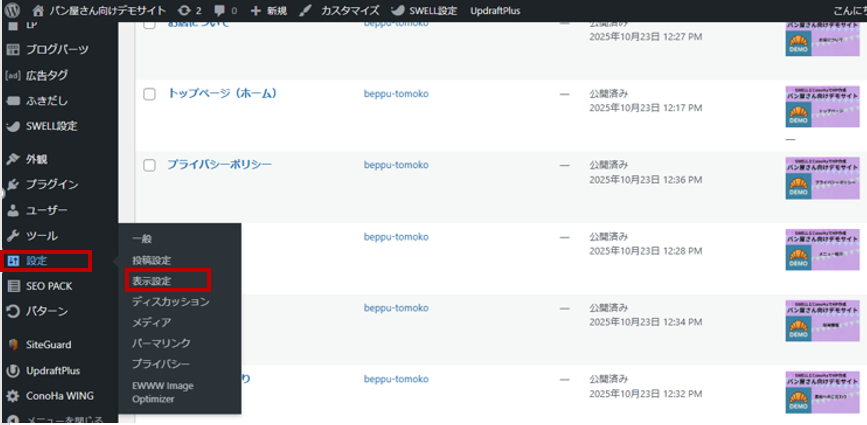Open ConoHa WING in the sidebar
Screen dimensions: 867x425
point(59,395)
